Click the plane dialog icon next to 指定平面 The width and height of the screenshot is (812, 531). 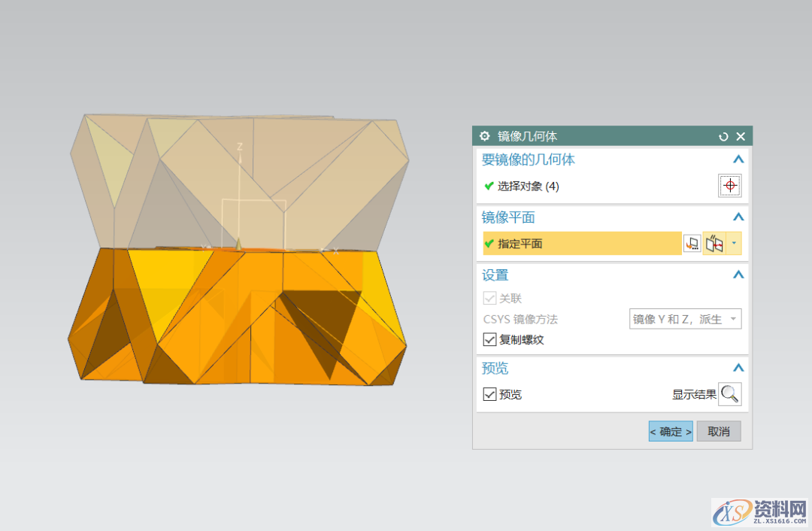692,243
